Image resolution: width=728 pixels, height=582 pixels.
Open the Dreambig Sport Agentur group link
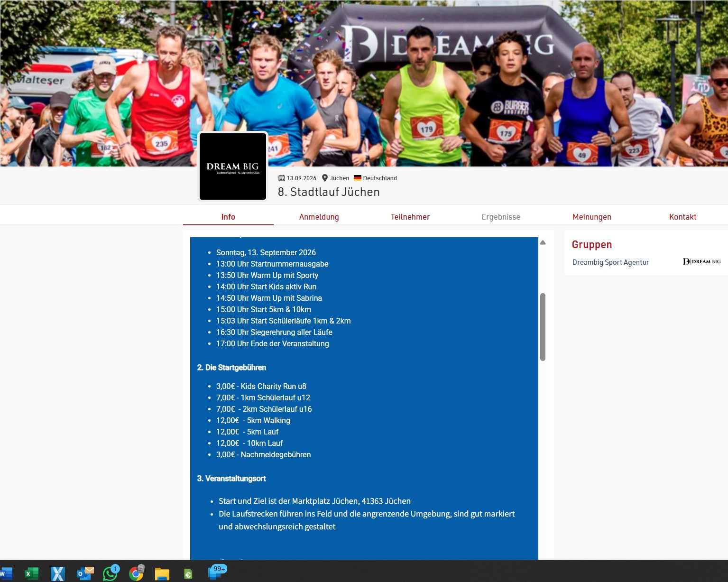[610, 262]
